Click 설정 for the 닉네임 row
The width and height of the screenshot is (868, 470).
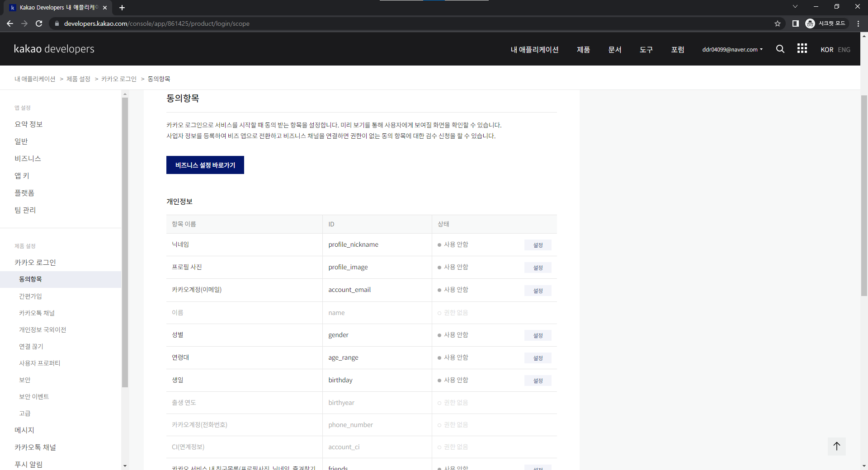pos(538,245)
